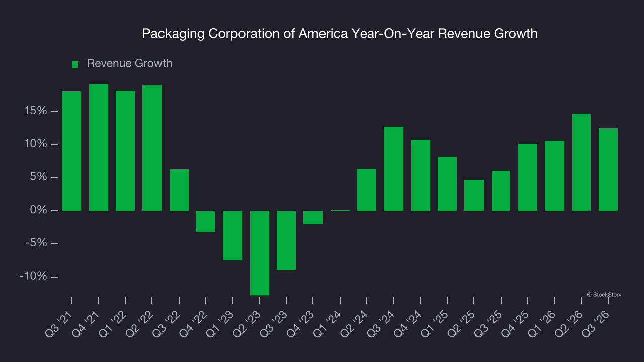The height and width of the screenshot is (362, 644).
Task: Click the Q3 '26 x-axis label
Action: [x=595, y=324]
